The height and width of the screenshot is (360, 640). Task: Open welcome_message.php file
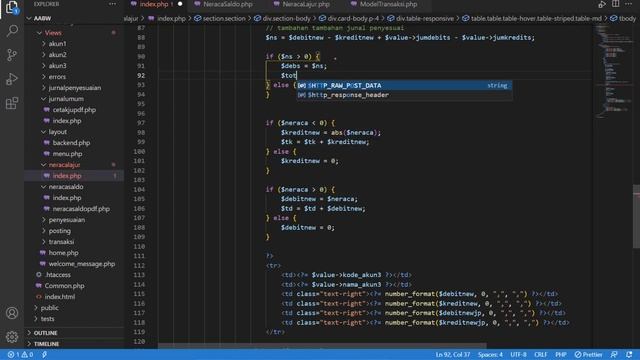point(82,264)
